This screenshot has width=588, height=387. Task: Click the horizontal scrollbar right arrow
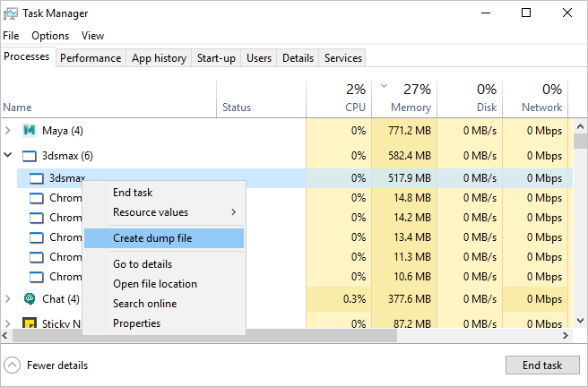566,335
